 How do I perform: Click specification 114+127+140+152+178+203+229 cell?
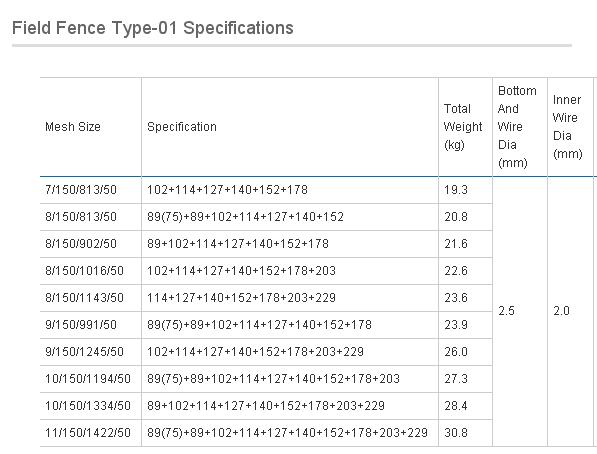(290, 298)
